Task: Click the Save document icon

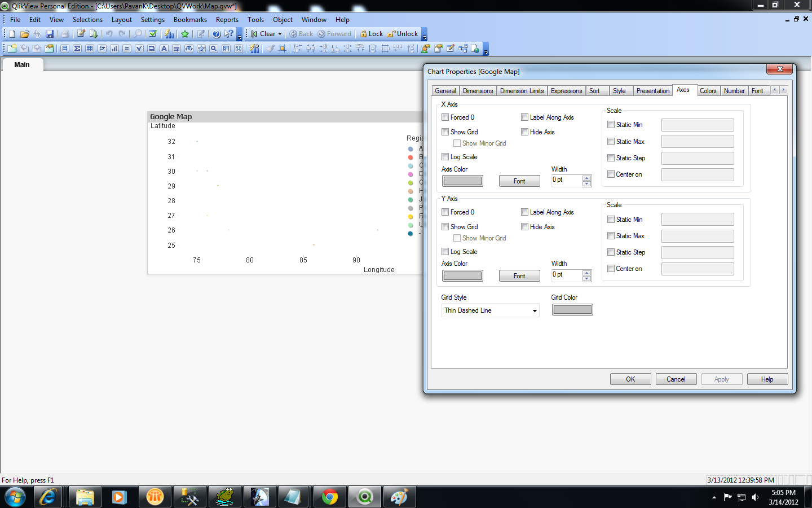Action: (x=50, y=34)
